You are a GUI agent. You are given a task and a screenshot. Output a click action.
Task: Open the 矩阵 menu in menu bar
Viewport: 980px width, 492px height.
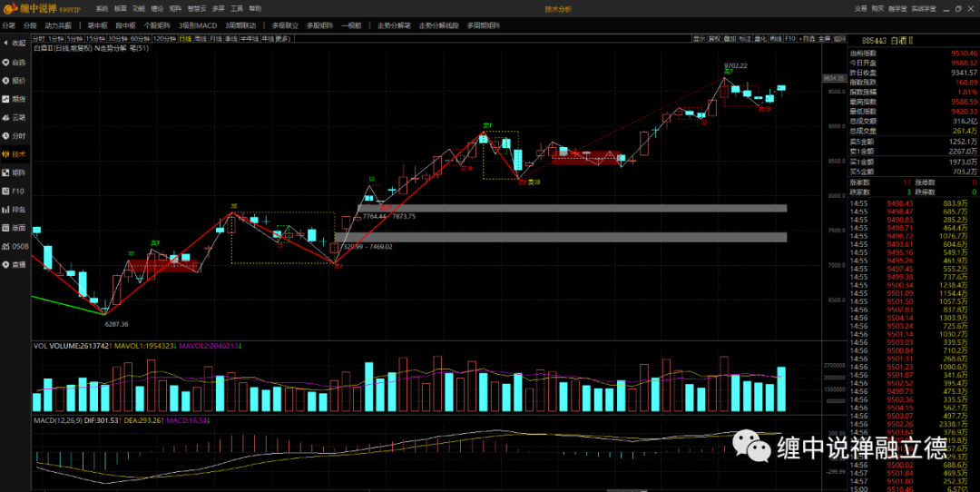tap(175, 9)
